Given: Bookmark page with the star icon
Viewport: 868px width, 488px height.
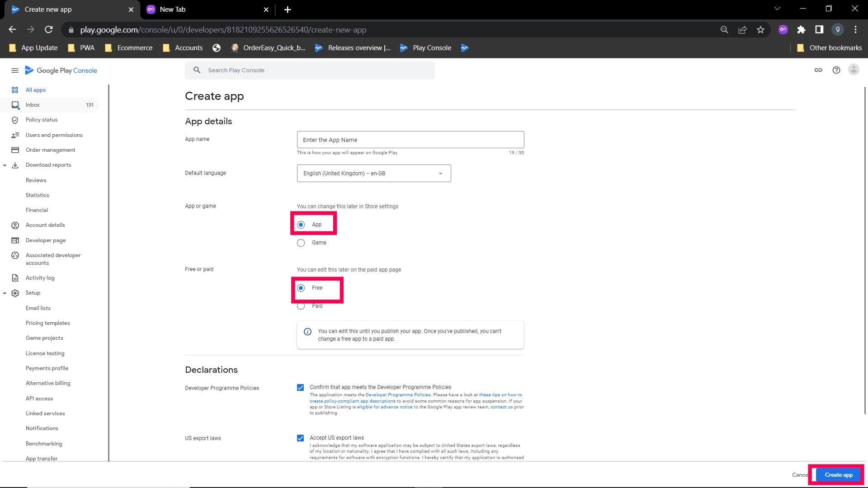Looking at the screenshot, I should click(760, 30).
